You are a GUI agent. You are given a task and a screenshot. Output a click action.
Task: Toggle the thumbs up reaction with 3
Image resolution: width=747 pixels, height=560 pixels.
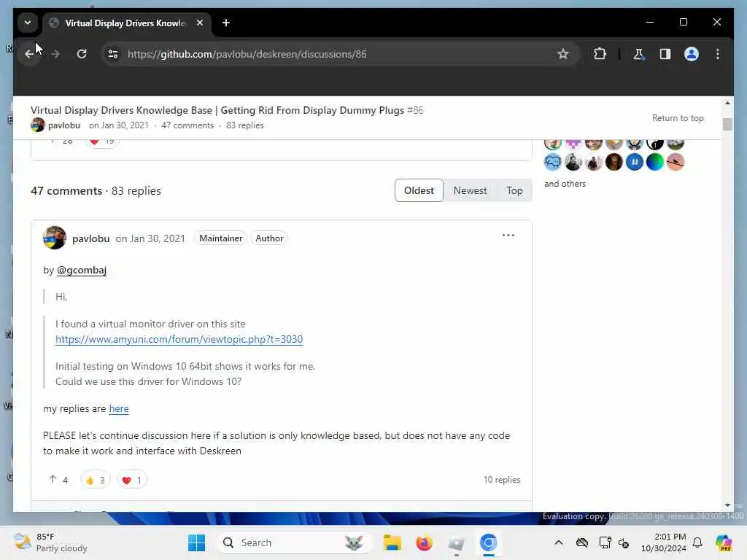(96, 480)
